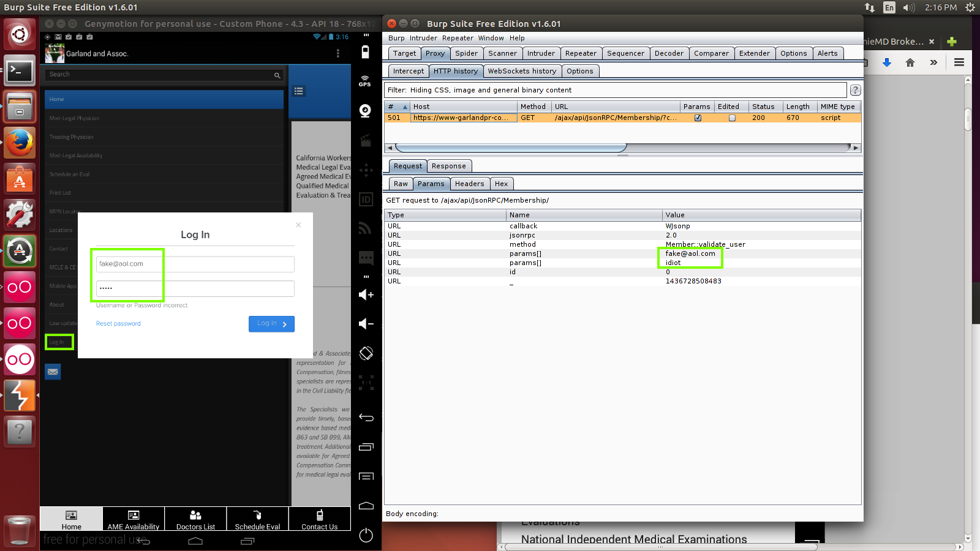Open the Decoder tab
The image size is (980, 551).
669,53
